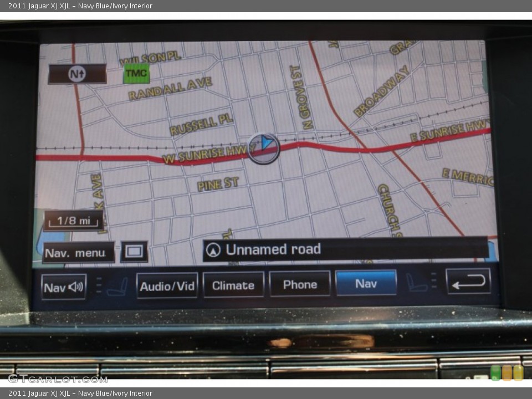
Task: Tap the E MERRICK road label
Action: pos(468,177)
